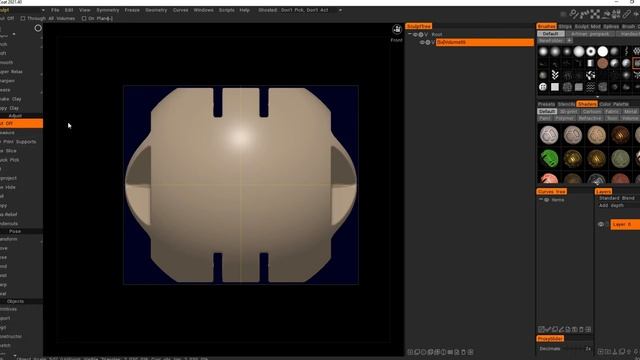Screen dimensions: 640x360
Task: Select the Print Supports tool
Action: [x=21, y=142]
